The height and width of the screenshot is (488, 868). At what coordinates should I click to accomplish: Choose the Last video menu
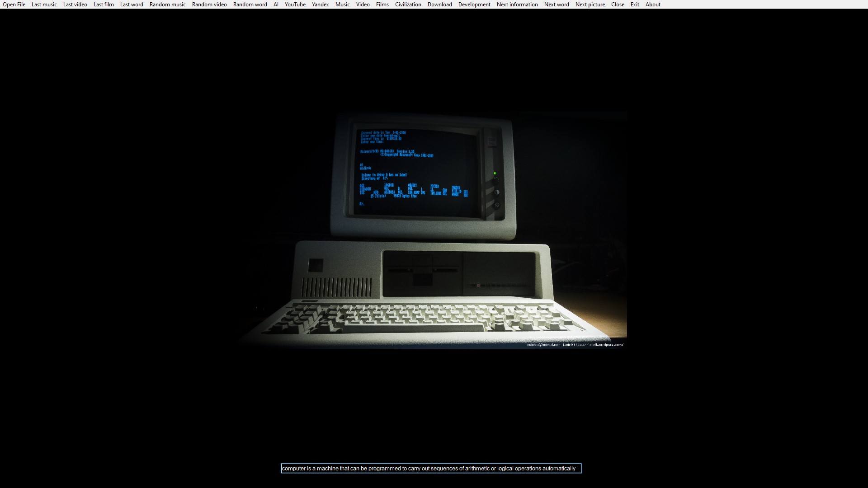[75, 5]
